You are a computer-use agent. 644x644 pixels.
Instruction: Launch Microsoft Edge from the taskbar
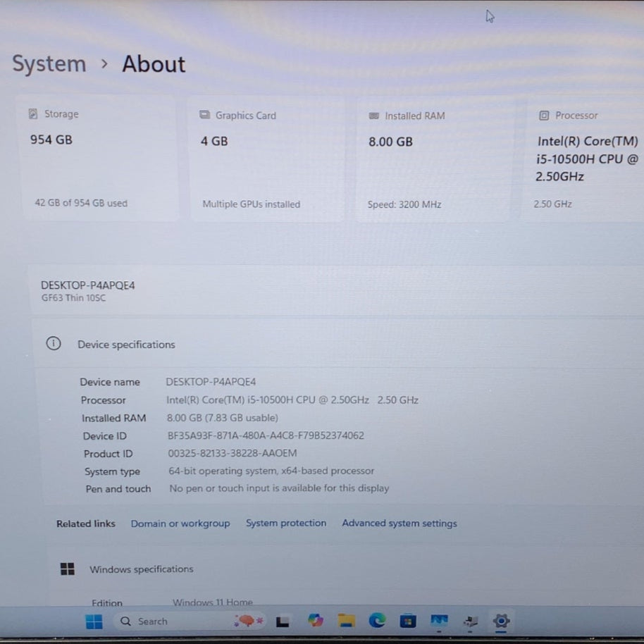click(x=377, y=620)
